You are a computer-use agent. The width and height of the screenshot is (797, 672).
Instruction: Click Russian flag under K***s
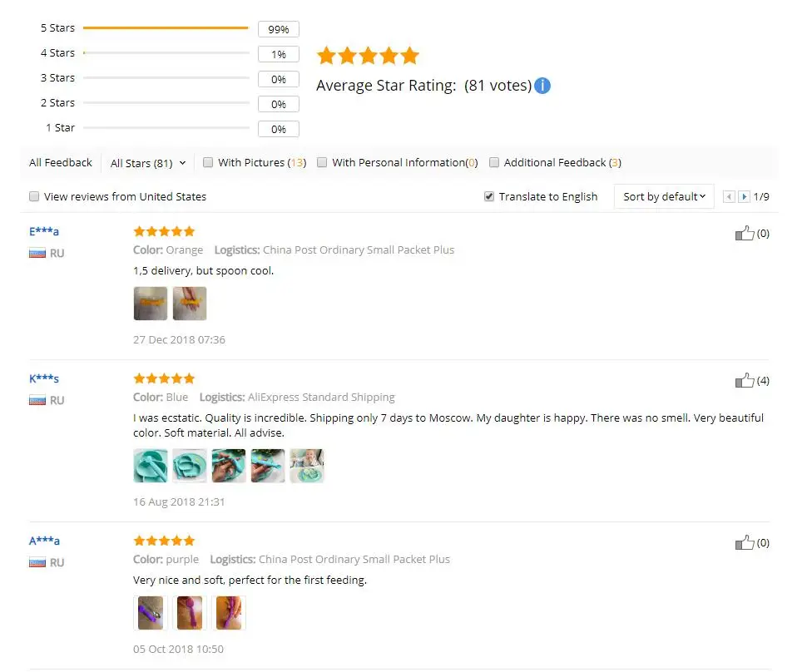(x=37, y=400)
